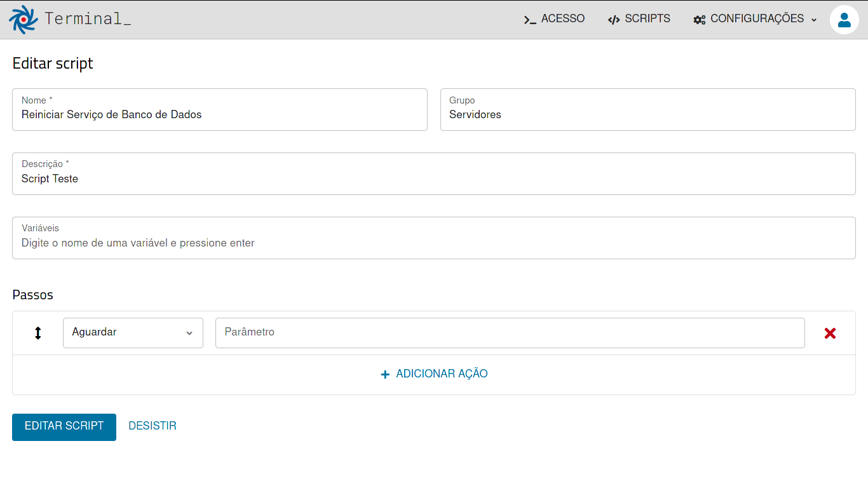This screenshot has height=488, width=868.
Task: Click the Terminal_ title text
Action: tap(88, 19)
